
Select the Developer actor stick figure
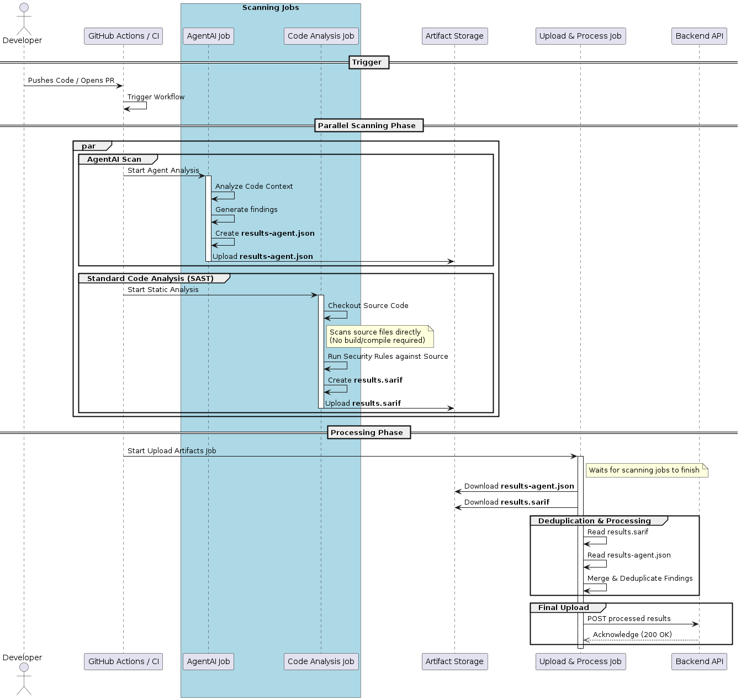tap(23, 19)
